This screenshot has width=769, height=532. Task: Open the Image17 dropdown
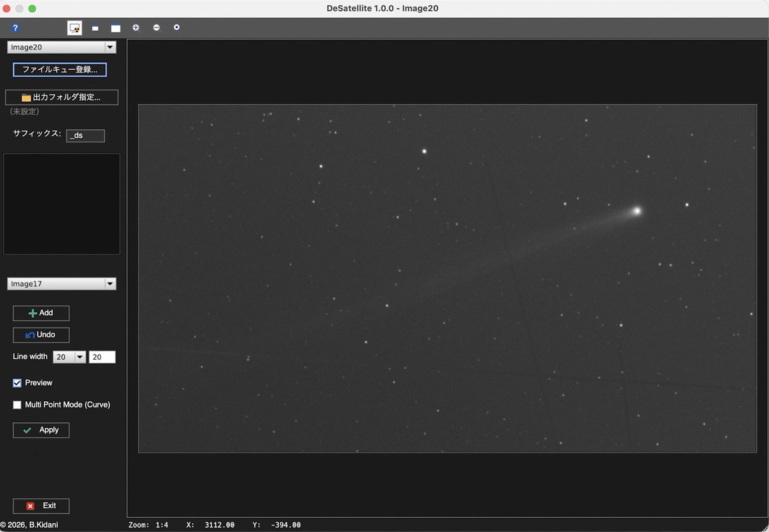(x=62, y=283)
